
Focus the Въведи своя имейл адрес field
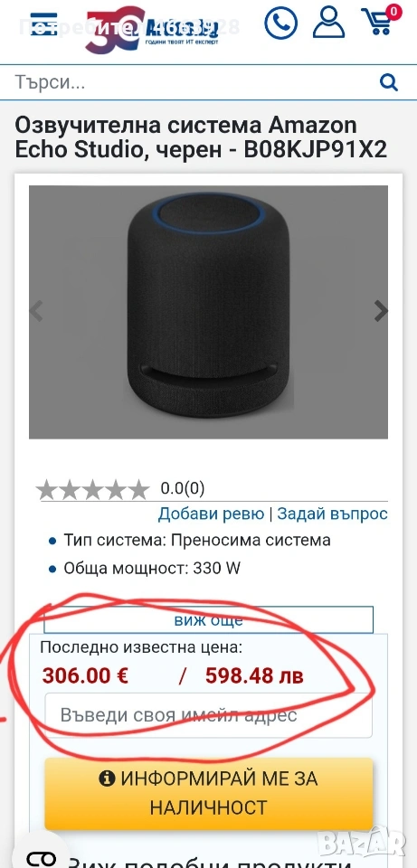coord(209,715)
